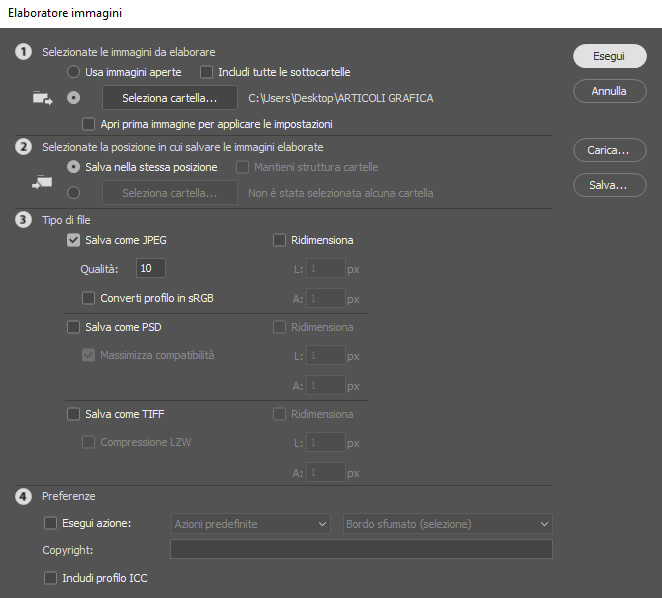Select 'Salva nella stessa posizione' radio button
The width and height of the screenshot is (662, 598).
pos(73,167)
